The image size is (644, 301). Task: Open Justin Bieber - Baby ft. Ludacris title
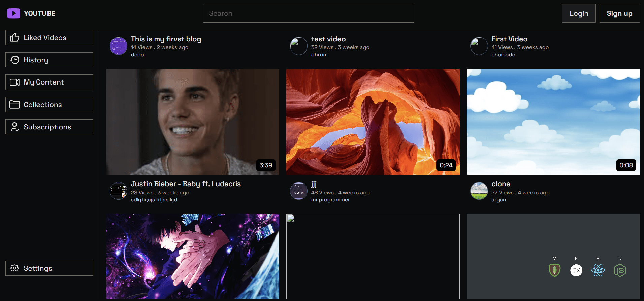[186, 184]
